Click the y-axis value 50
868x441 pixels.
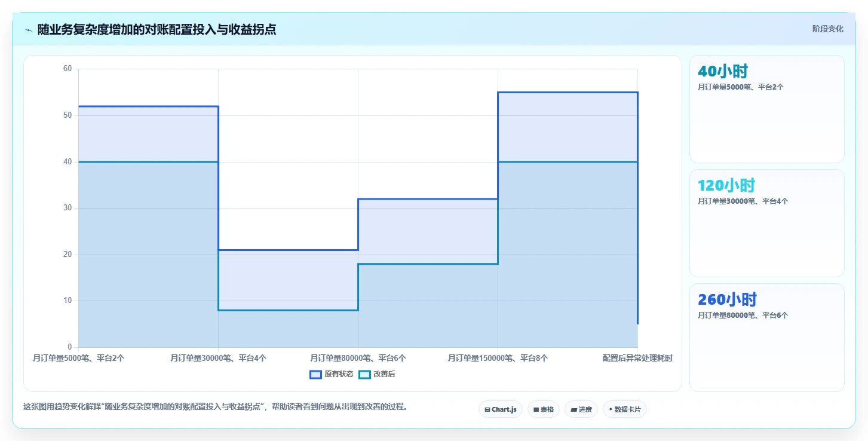point(68,115)
